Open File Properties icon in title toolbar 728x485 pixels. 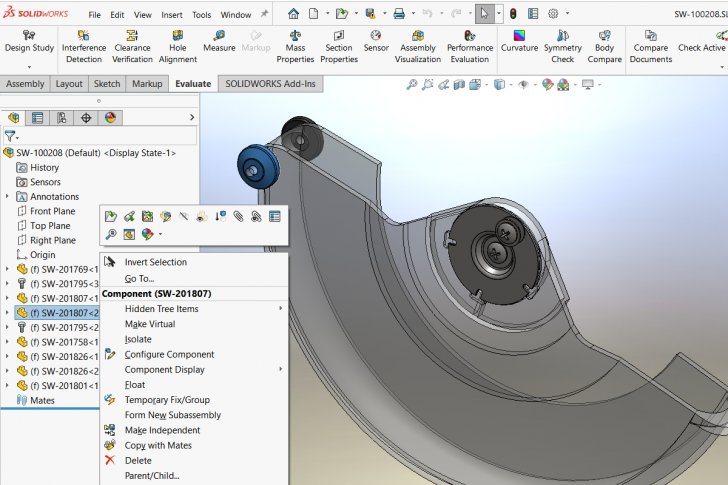(533, 14)
